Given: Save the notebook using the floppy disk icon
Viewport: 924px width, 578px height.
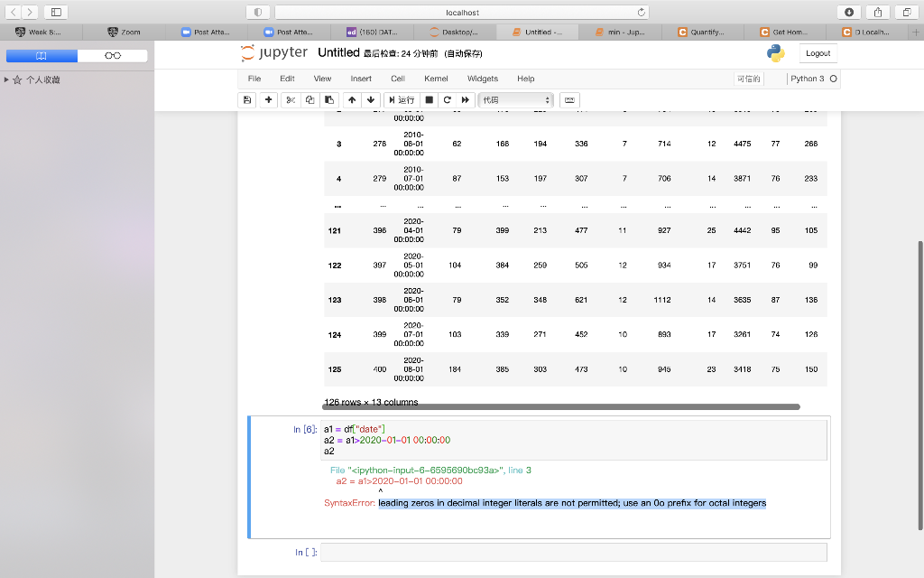Looking at the screenshot, I should click(246, 99).
